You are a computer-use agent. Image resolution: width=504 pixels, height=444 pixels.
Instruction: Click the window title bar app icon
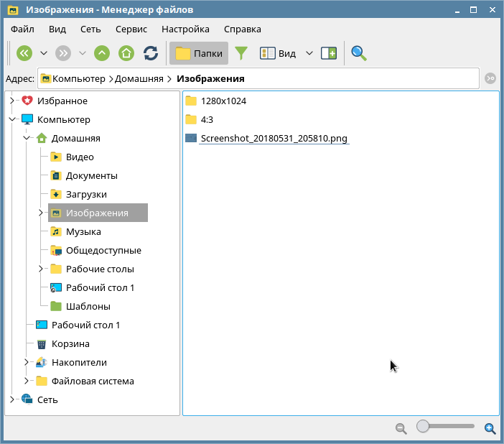point(13,10)
